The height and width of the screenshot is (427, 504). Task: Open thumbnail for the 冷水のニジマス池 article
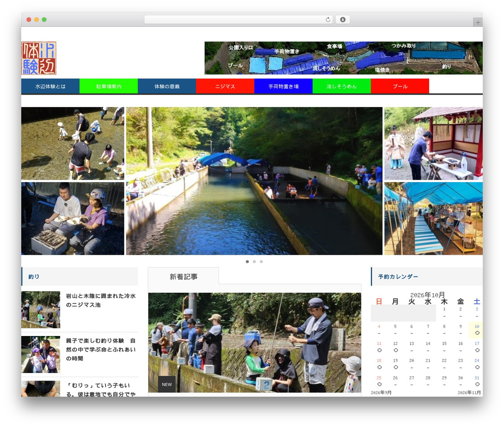[x=41, y=310]
